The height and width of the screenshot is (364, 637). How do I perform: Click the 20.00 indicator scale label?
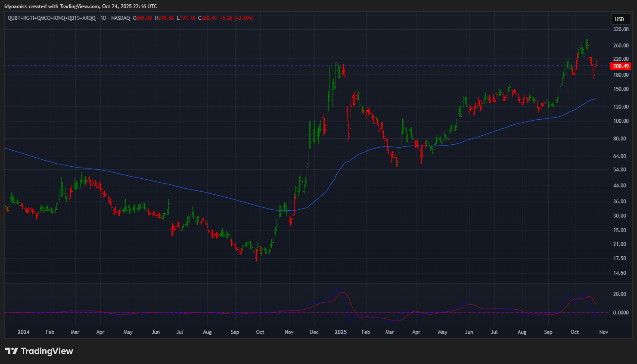click(x=621, y=294)
